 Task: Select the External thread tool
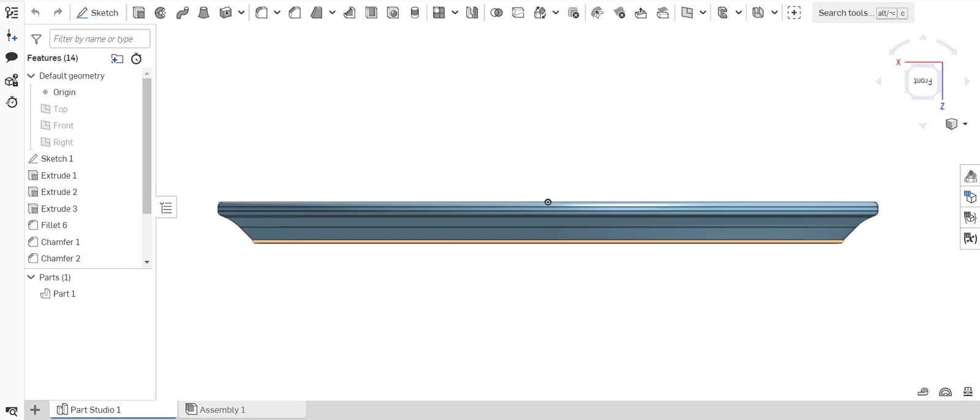[415, 13]
